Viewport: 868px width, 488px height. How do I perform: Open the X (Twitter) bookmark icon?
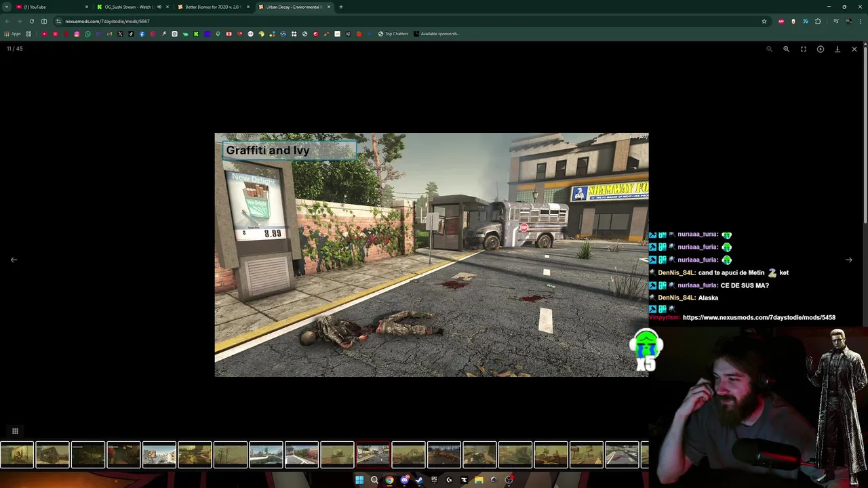click(x=120, y=34)
